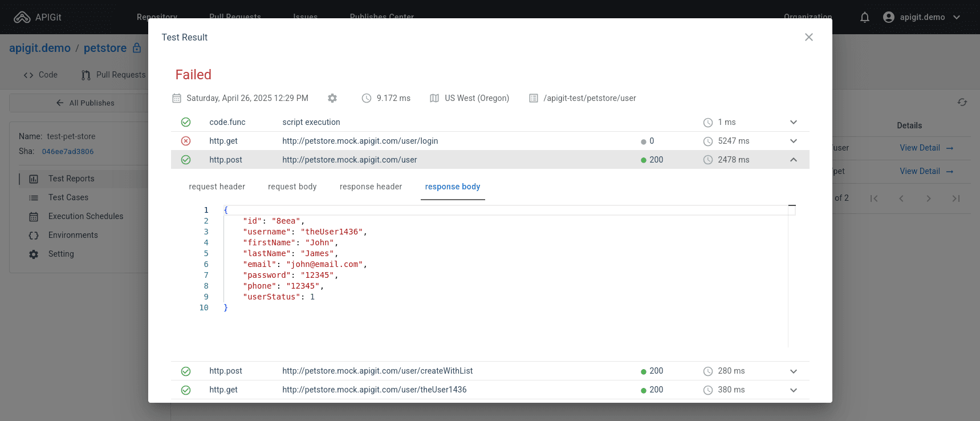Viewport: 980px width, 421px height.
Task: Go back to All Publishes
Action: (x=86, y=103)
